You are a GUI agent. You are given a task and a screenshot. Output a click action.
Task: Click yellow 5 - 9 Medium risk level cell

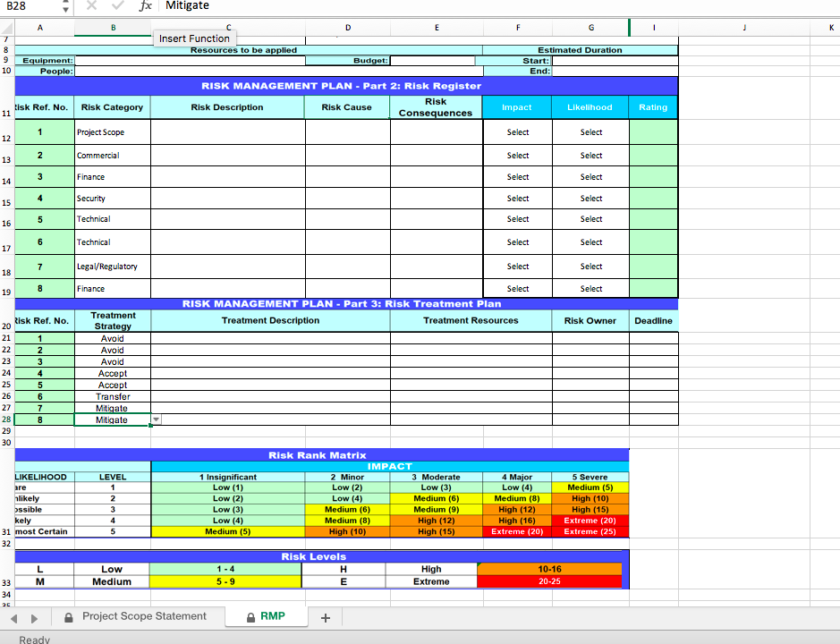[x=225, y=581]
